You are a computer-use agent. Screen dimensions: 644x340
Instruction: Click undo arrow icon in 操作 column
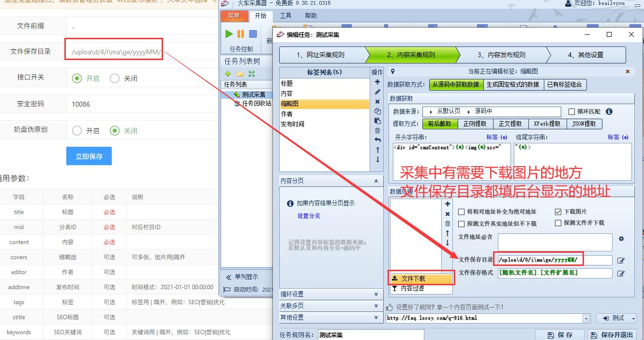[x=377, y=140]
